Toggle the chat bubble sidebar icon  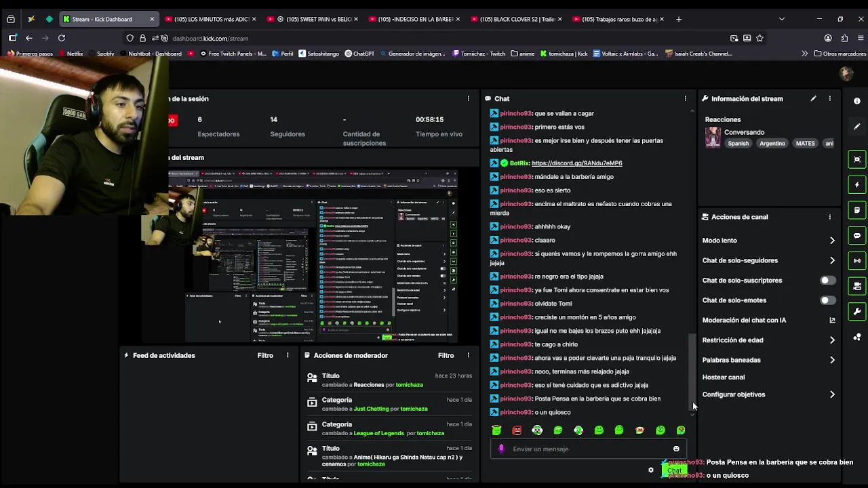[x=857, y=235]
